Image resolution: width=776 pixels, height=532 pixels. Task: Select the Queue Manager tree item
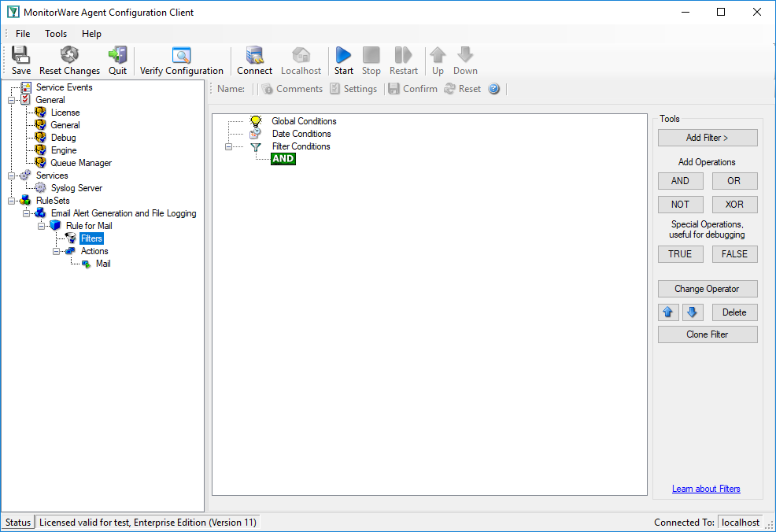pos(81,163)
